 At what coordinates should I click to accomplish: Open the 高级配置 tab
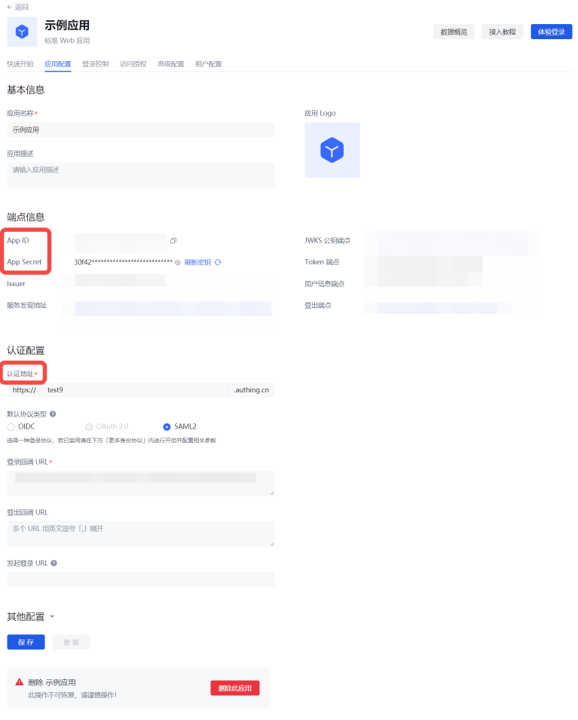[x=171, y=64]
